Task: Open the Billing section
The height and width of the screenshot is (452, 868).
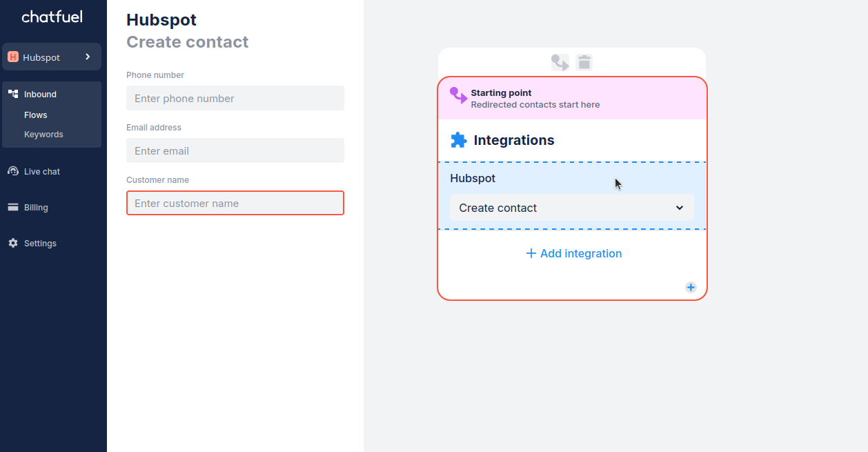Action: pyautogui.click(x=36, y=207)
